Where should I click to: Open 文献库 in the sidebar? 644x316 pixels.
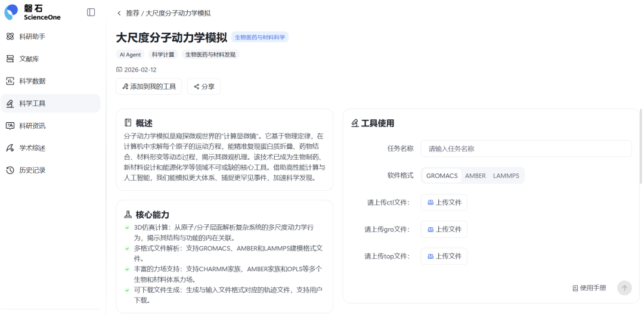pyautogui.click(x=29, y=58)
